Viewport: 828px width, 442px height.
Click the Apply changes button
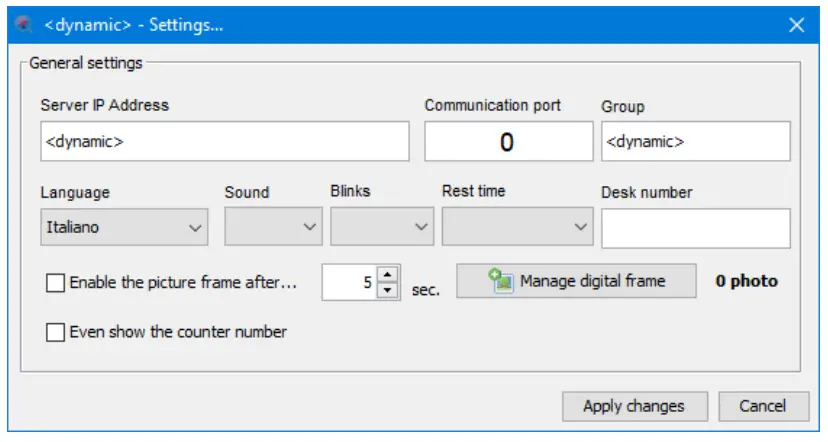635,406
